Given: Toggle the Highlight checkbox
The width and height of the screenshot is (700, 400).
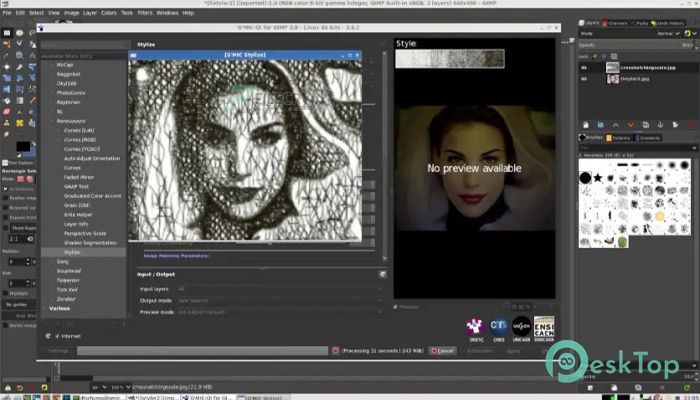Looking at the screenshot, I should 5,293.
